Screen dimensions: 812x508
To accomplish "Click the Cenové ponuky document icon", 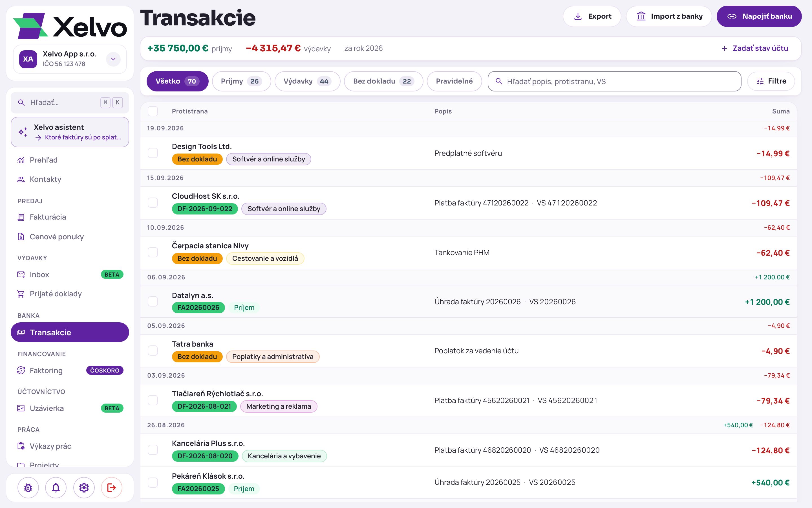I will pos(21,237).
